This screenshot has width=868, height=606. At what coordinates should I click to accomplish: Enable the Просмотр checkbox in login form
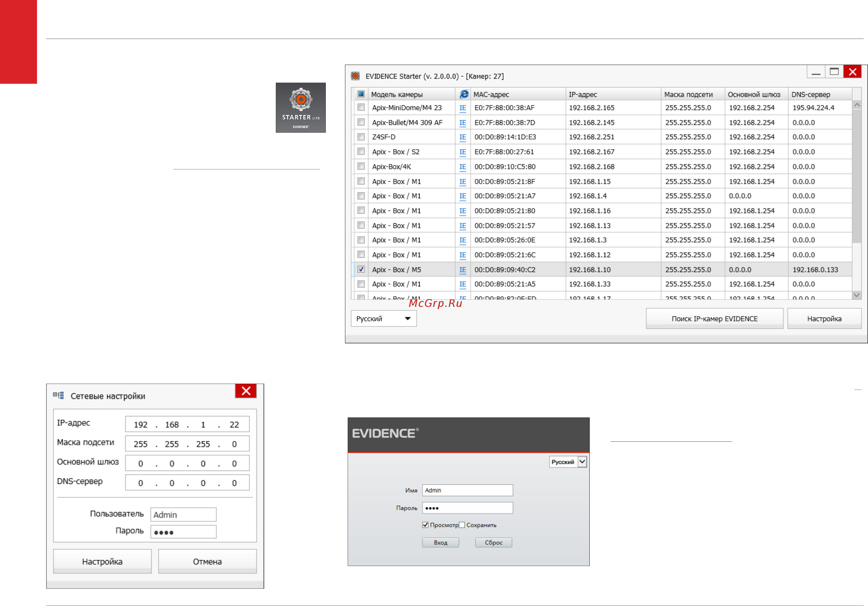click(425, 525)
